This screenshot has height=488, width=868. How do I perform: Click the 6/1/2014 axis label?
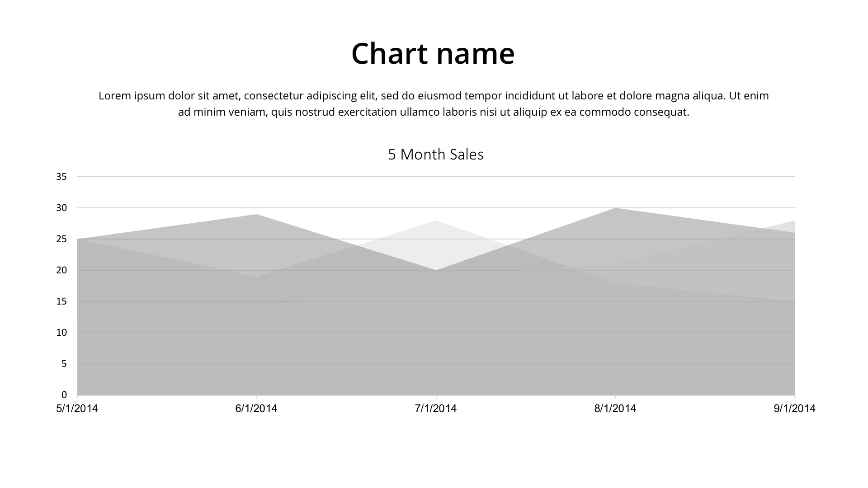pyautogui.click(x=256, y=408)
